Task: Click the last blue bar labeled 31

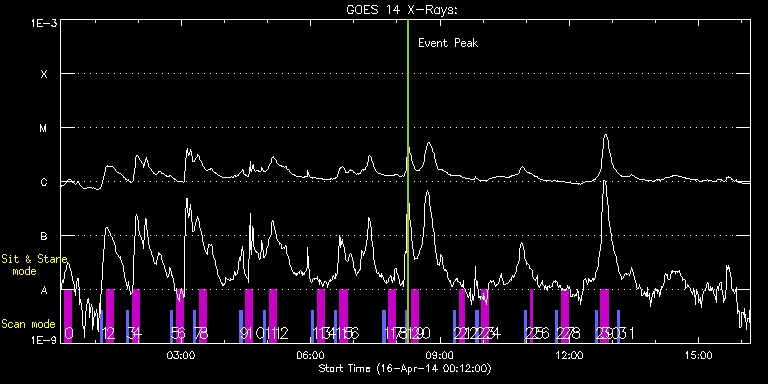Action: point(619,326)
